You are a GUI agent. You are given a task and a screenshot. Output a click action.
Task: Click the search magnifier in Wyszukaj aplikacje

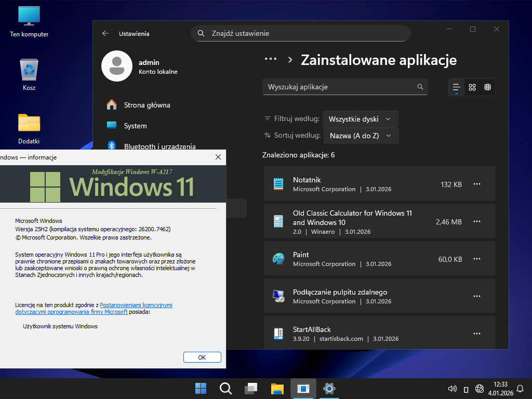pyautogui.click(x=420, y=87)
